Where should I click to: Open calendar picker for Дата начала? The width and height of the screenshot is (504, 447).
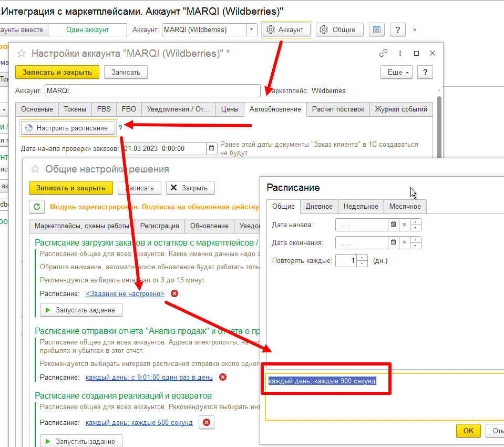tap(393, 225)
